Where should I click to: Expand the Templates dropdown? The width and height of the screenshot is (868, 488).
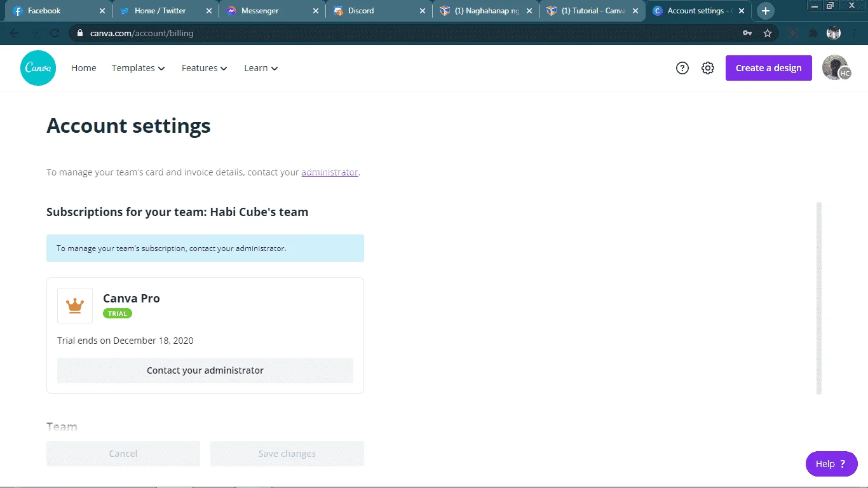point(139,68)
